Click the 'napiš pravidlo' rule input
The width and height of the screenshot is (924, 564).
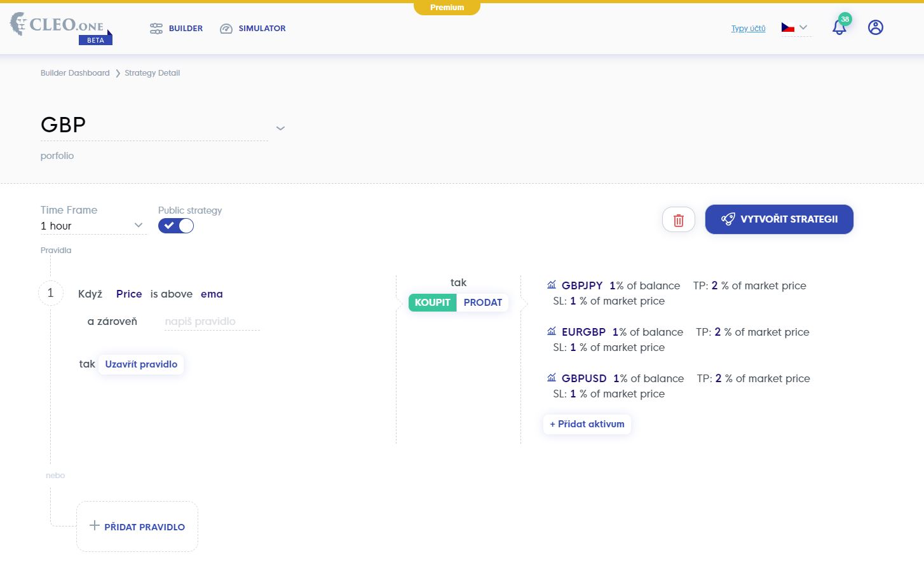coord(212,322)
